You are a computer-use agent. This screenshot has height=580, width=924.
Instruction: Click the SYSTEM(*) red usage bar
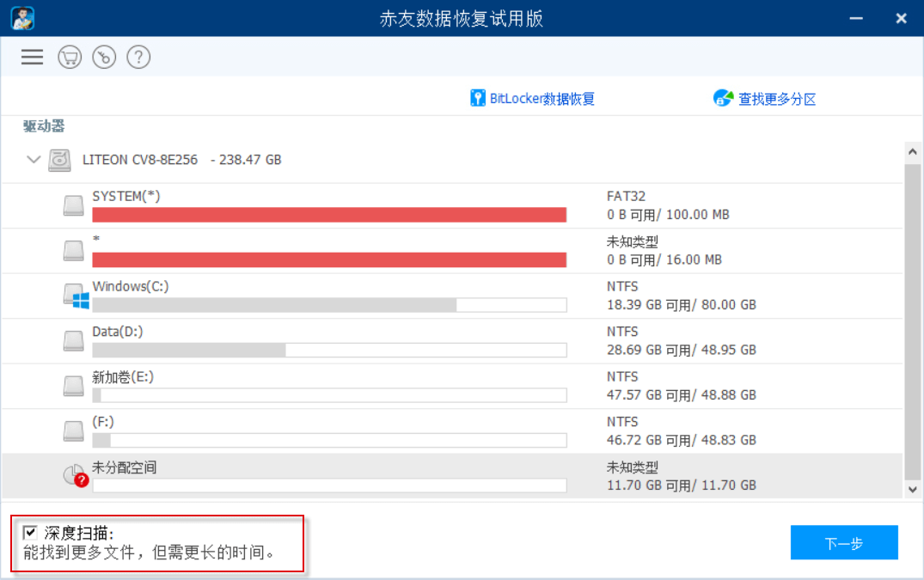pyautogui.click(x=329, y=215)
